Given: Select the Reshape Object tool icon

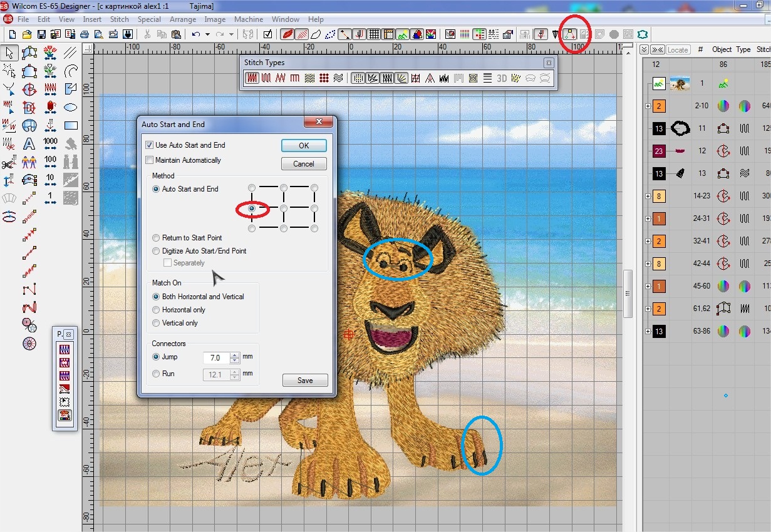Looking at the screenshot, I should coord(9,89).
